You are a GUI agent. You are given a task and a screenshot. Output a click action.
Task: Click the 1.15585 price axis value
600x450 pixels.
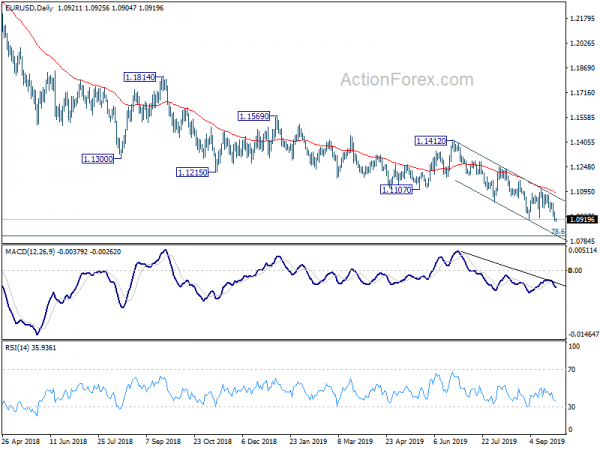(x=582, y=117)
